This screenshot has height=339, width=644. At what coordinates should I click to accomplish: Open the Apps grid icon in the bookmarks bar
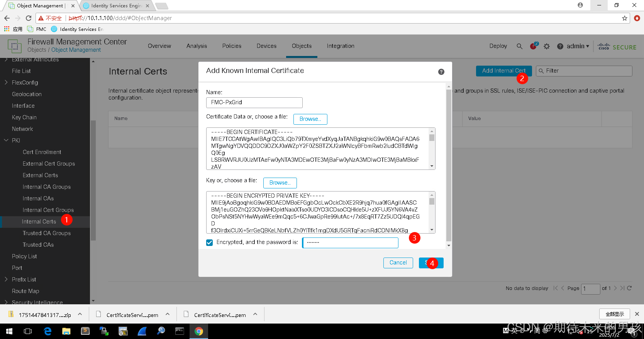coord(7,29)
